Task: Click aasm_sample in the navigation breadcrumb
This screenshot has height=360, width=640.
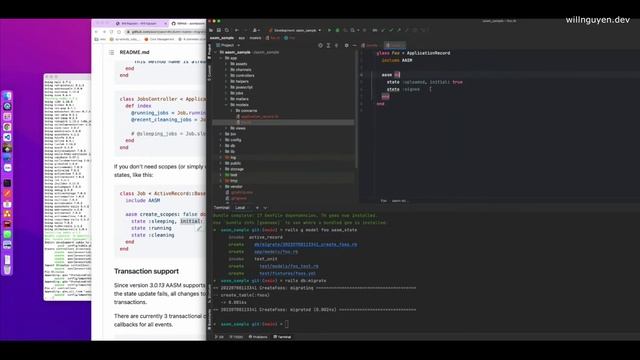Action: [222, 38]
